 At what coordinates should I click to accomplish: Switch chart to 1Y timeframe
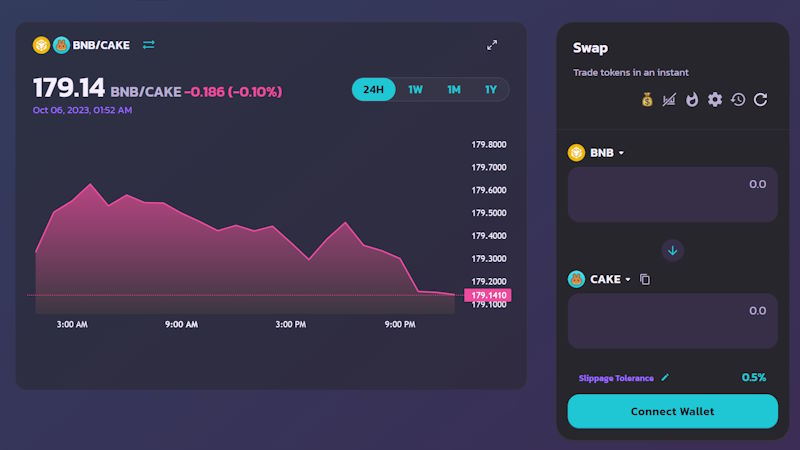click(490, 90)
